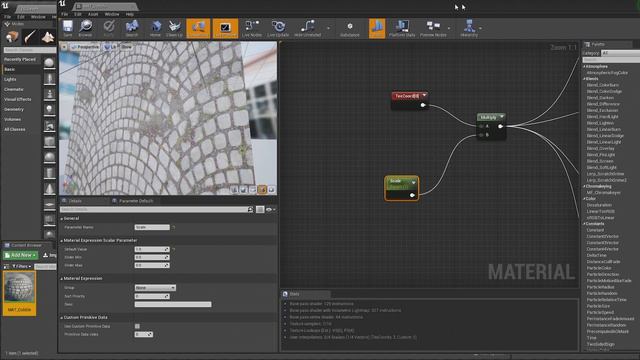This screenshot has width=640, height=360.
Task: Click the Desc text field
Action: coord(173,304)
